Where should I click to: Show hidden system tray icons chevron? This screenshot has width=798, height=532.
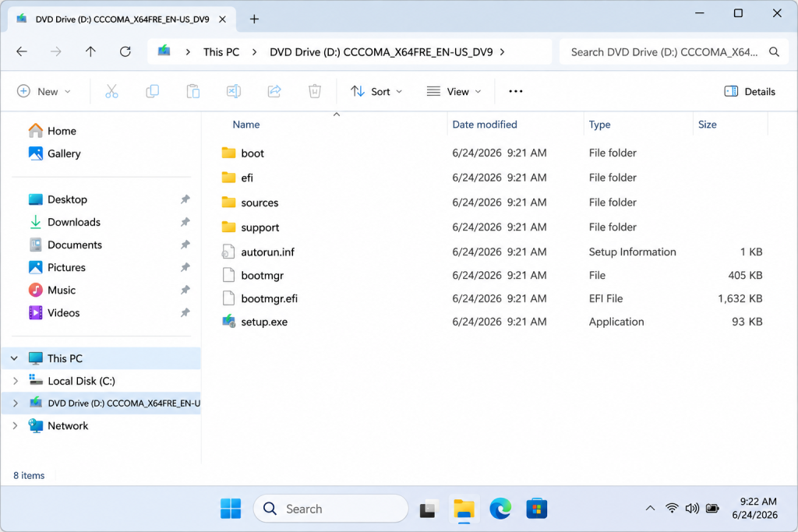(x=650, y=508)
